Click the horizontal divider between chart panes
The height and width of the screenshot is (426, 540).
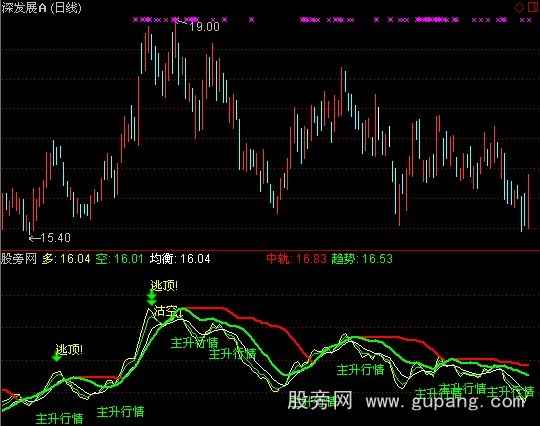pos(270,250)
